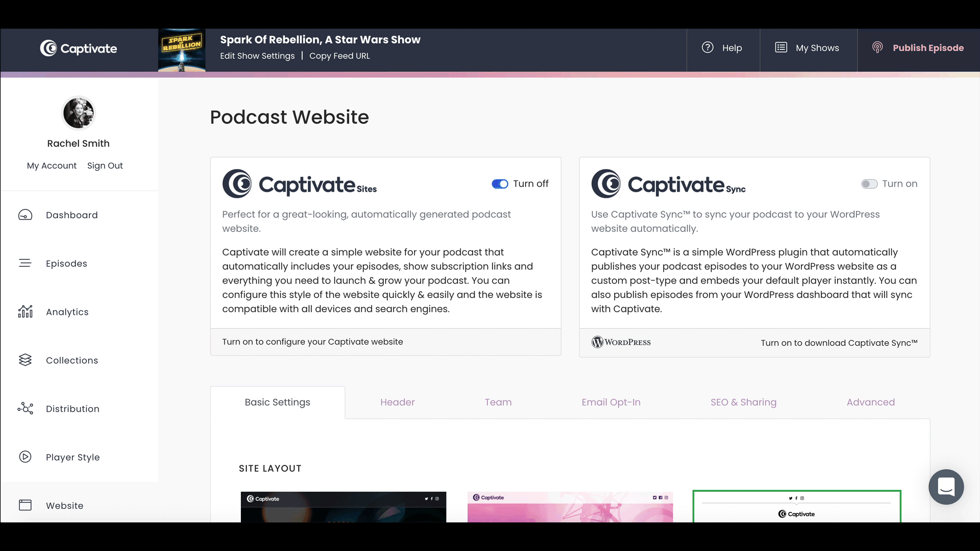980x551 pixels.
Task: Turn off Captivate Sites toggle
Action: click(500, 184)
